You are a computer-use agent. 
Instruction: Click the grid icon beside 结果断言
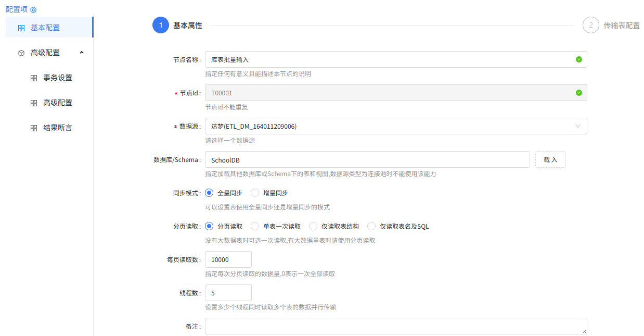[33, 128]
